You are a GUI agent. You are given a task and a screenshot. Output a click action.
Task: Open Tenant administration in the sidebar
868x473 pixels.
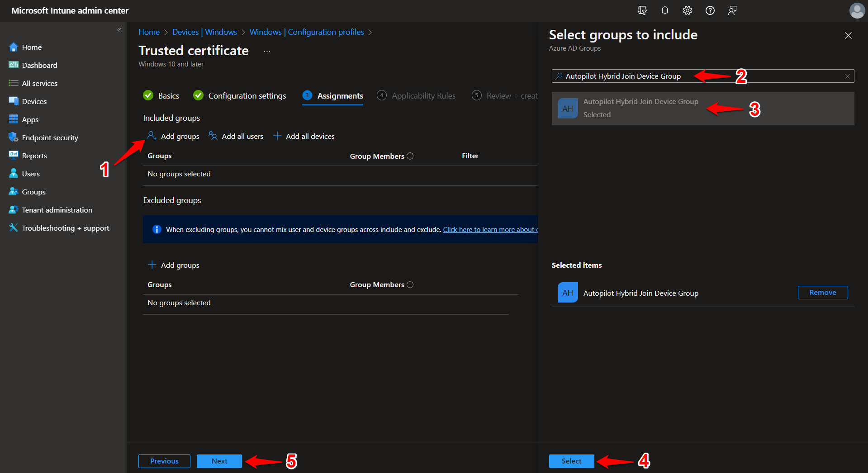coord(56,210)
